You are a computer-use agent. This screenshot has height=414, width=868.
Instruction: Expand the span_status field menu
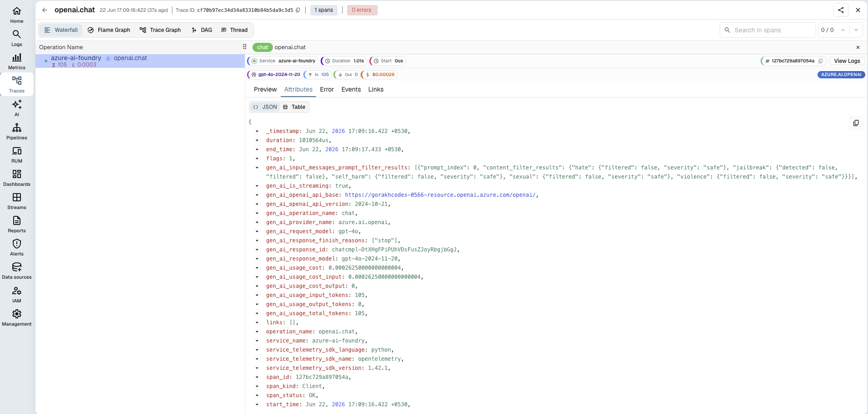click(x=257, y=395)
